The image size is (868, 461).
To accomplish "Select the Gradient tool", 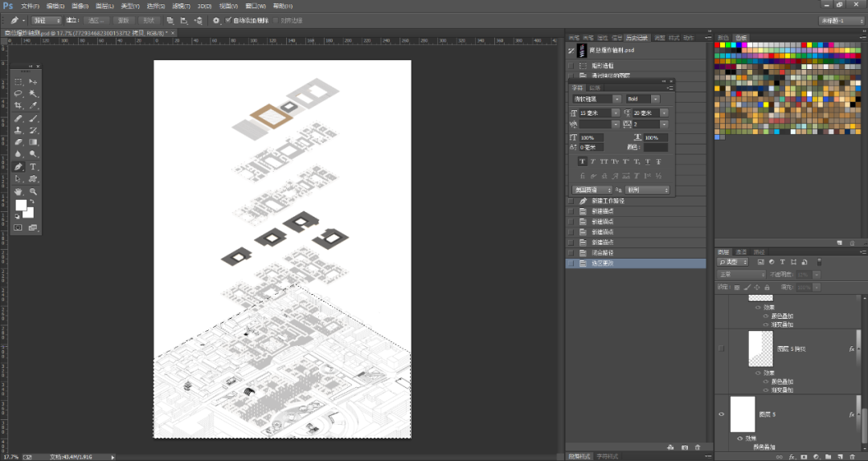I will coord(33,142).
